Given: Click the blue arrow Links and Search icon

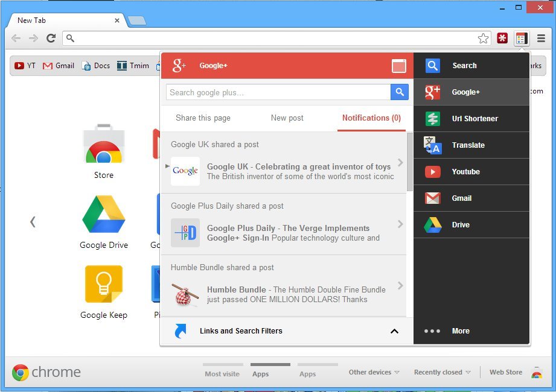Looking at the screenshot, I should 180,331.
